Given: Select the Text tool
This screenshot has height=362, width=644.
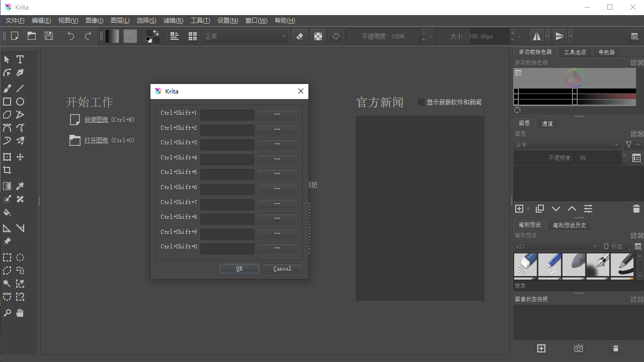Looking at the screenshot, I should 20,59.
